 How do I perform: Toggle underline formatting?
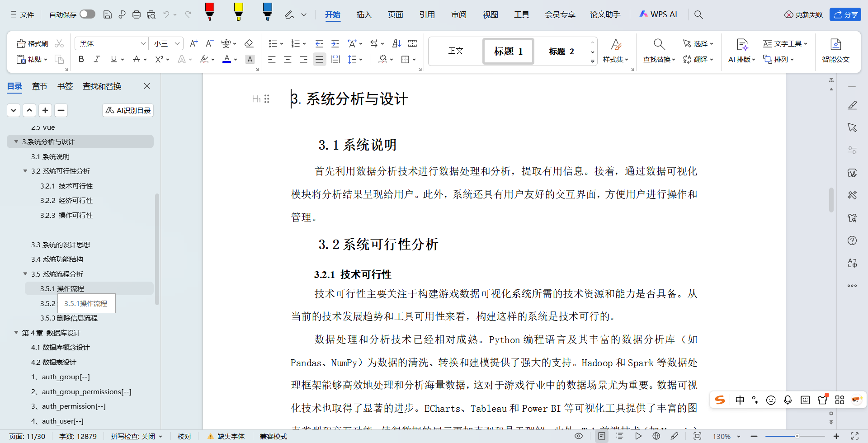pyautogui.click(x=113, y=59)
